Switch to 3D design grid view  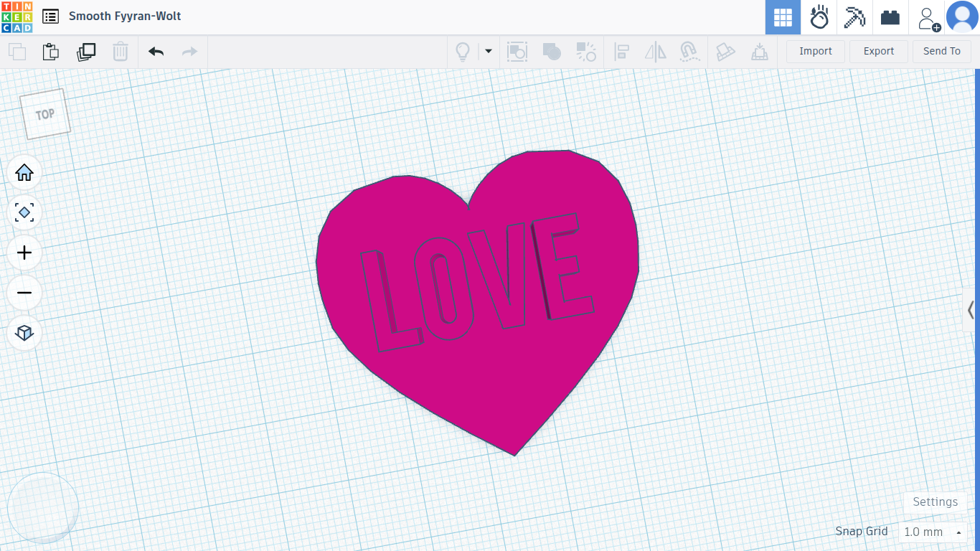(x=783, y=17)
